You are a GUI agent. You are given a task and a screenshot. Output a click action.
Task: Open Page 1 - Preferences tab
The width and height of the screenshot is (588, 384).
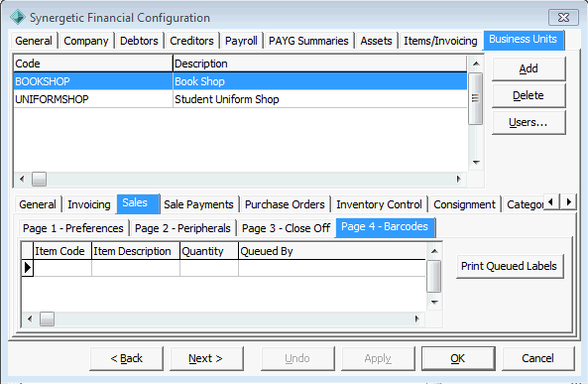pyautogui.click(x=73, y=228)
